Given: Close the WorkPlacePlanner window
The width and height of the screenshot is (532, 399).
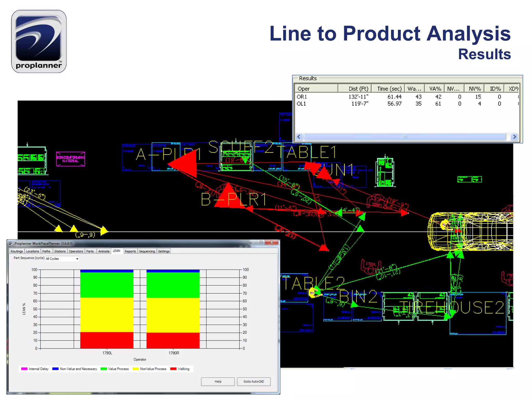Looking at the screenshot, I should pos(271,242).
